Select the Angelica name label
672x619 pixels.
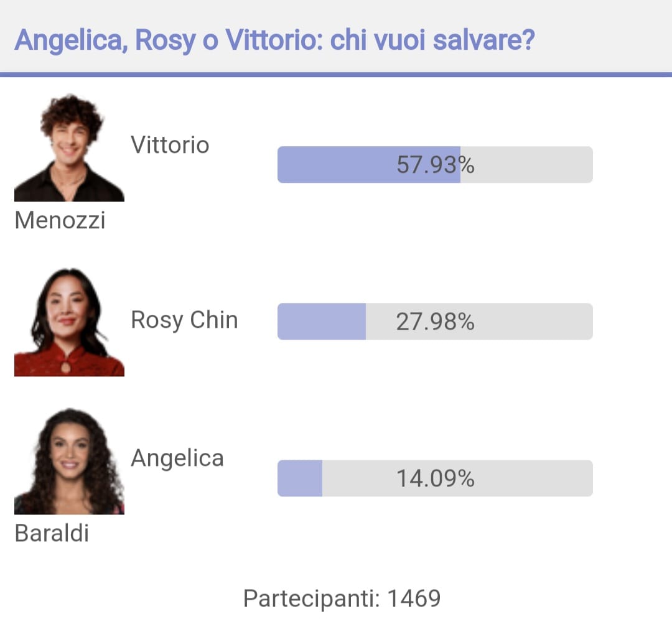click(177, 458)
